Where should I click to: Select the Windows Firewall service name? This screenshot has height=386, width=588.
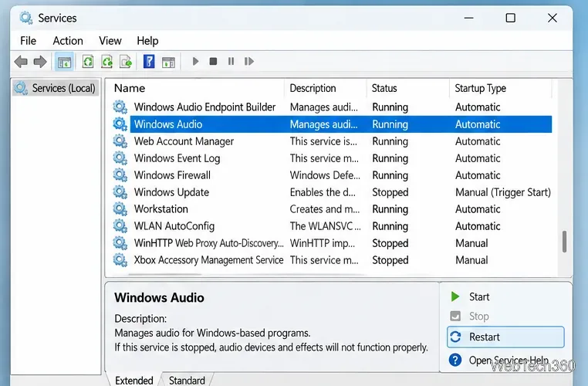[x=172, y=175]
